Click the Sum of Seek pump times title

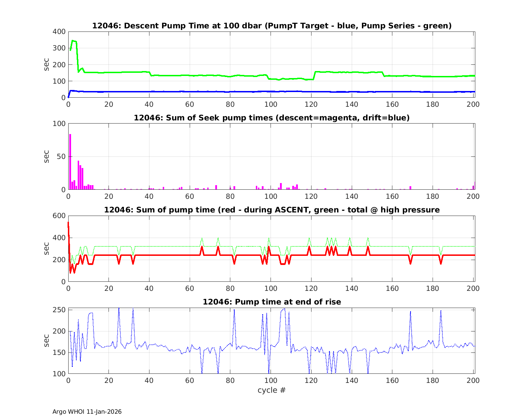coord(272,118)
